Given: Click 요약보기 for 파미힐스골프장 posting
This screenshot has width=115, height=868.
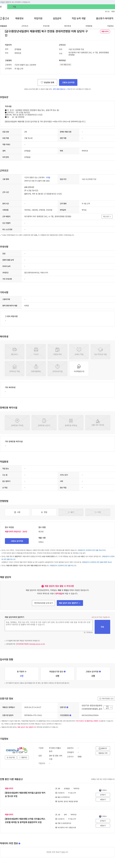Looking at the screenshot, I should click(x=103, y=795).
